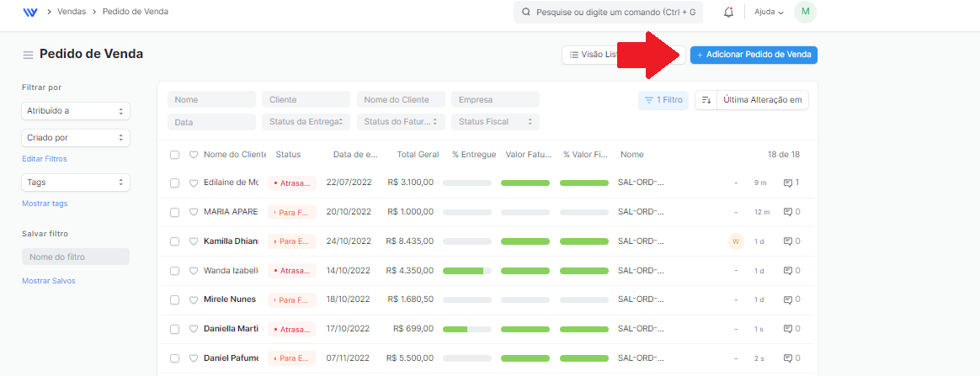Check the Daniel Pafume row
The image size is (980, 376).
point(175,358)
